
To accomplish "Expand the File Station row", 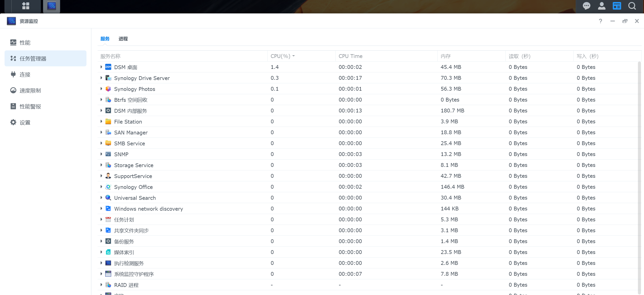I will pos(101,121).
